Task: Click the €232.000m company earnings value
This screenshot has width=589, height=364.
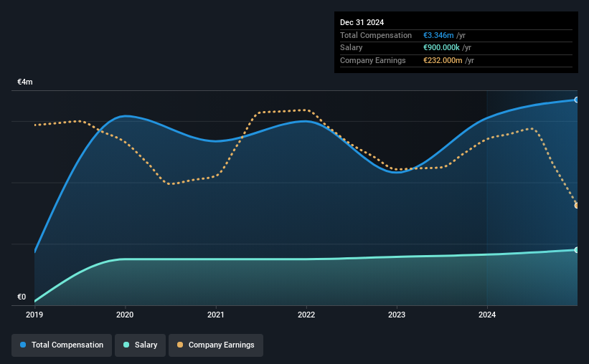Action: (443, 60)
